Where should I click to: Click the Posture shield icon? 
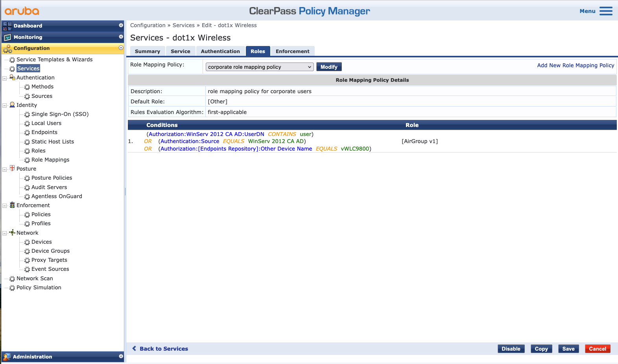click(x=12, y=168)
